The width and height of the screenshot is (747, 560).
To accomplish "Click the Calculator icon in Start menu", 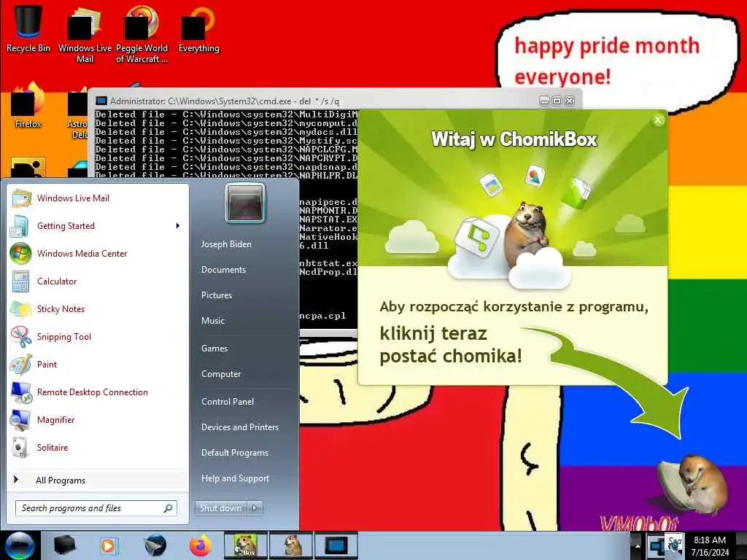I will [x=20, y=281].
